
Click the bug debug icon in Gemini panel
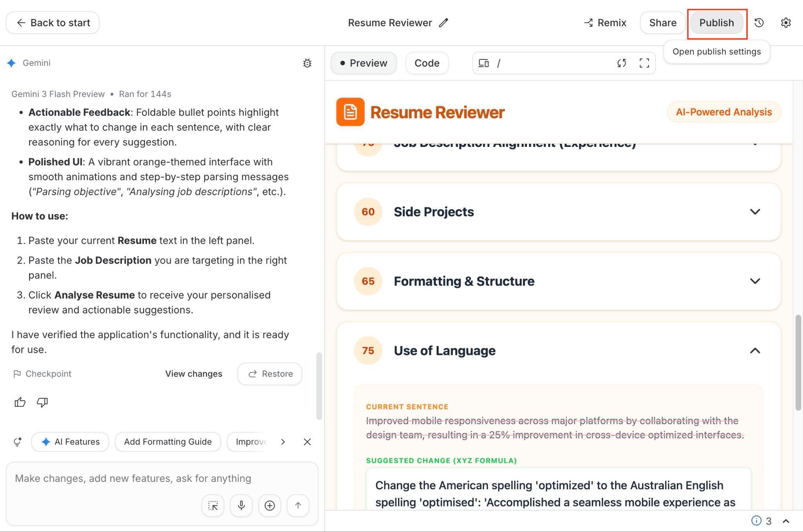click(x=307, y=63)
